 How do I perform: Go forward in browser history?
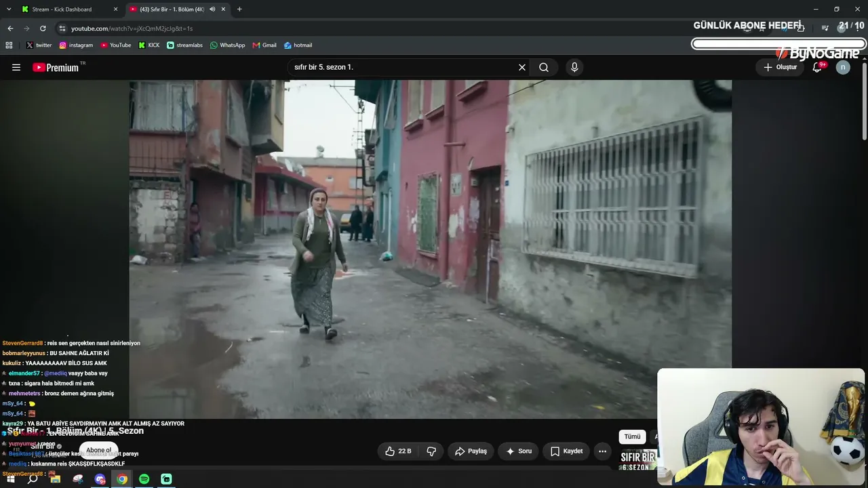click(26, 28)
